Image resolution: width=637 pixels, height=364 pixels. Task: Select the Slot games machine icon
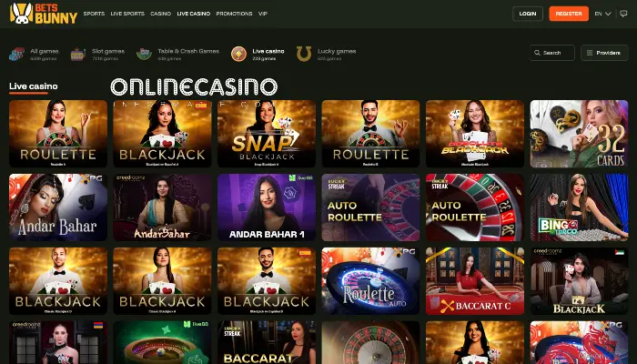click(x=78, y=54)
